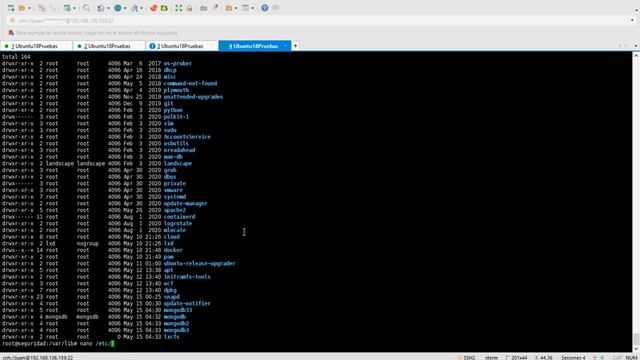The height and width of the screenshot is (360, 640).
Task: Click the tools/options toolbar icon
Action: [x=135, y=8]
